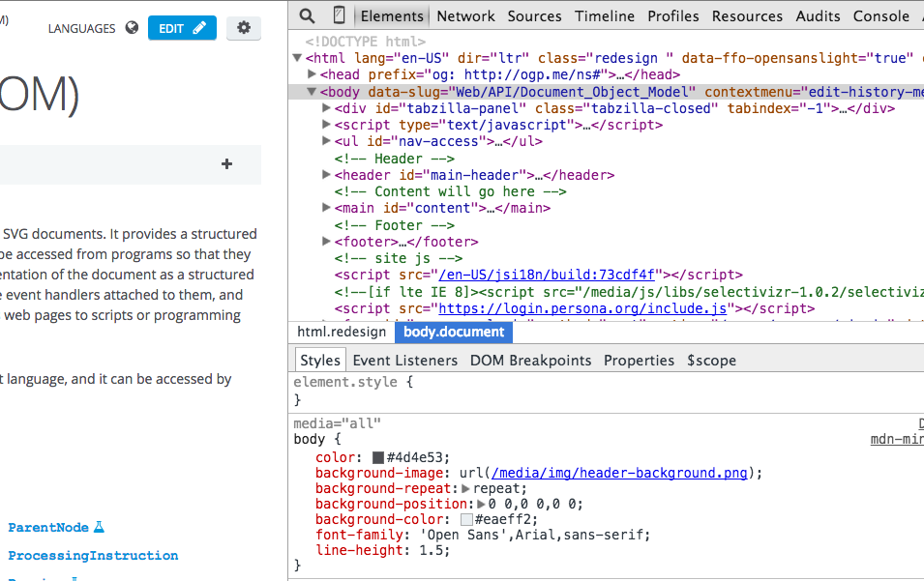This screenshot has width=924, height=581.
Task: Click the globe icon next to LANGUAGES
Action: point(132,28)
